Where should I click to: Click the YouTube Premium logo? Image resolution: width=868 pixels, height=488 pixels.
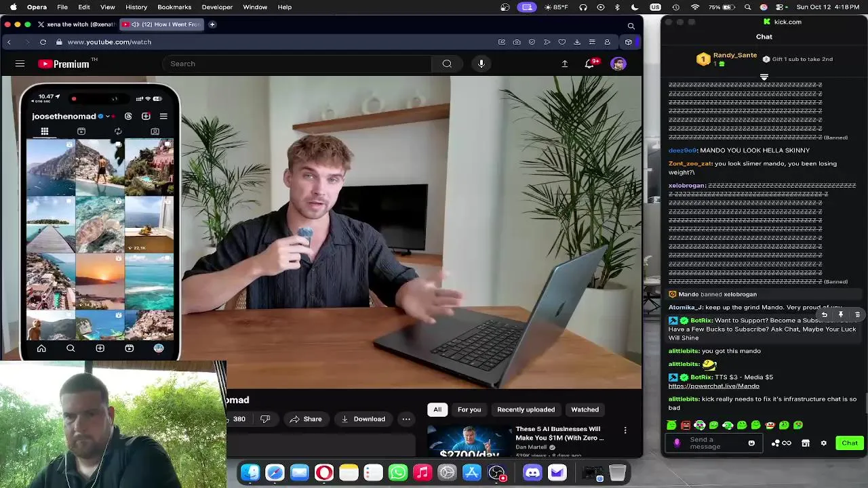pos(64,64)
